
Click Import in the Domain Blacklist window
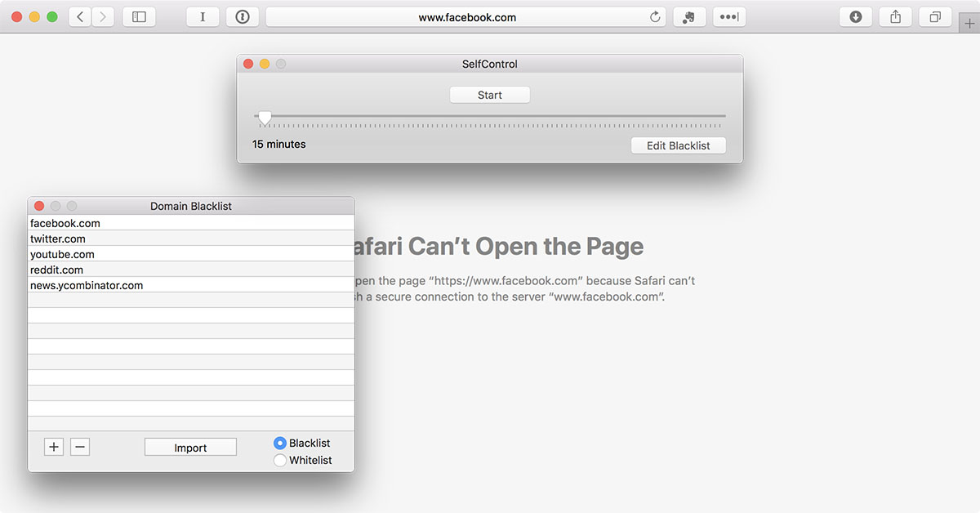(x=190, y=448)
